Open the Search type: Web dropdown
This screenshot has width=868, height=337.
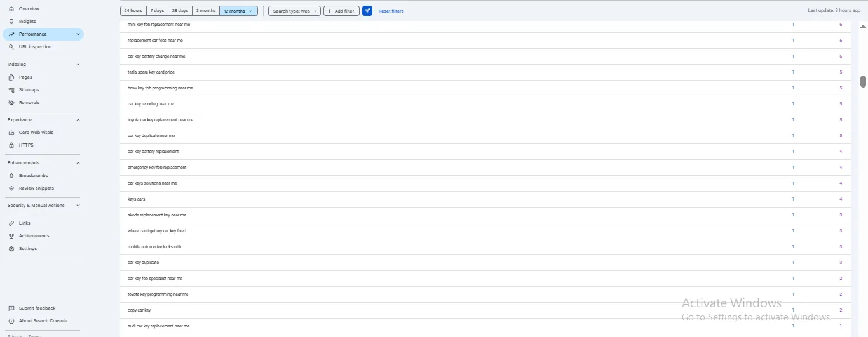(294, 11)
